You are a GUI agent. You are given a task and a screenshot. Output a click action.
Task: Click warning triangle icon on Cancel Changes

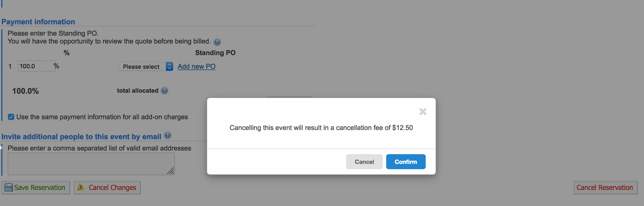(x=81, y=188)
